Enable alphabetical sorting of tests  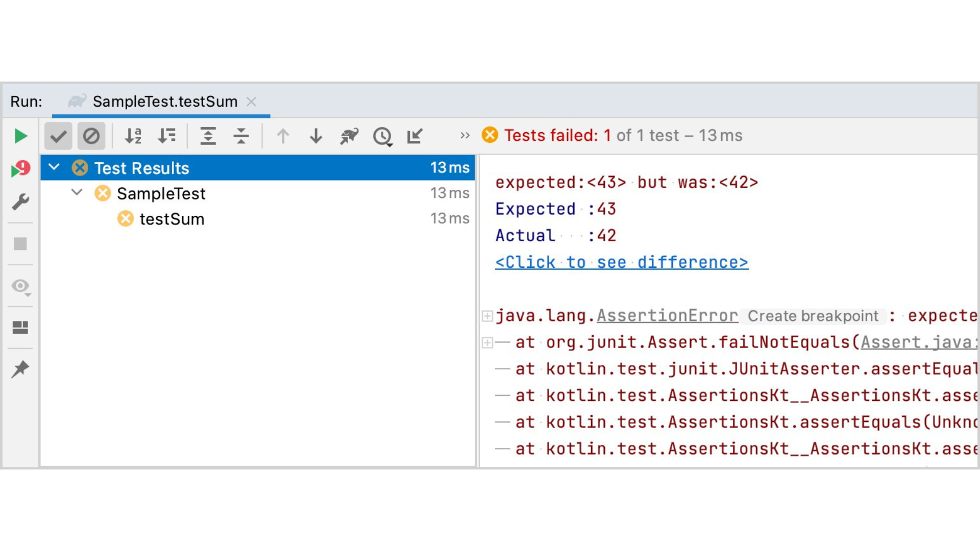(x=132, y=136)
